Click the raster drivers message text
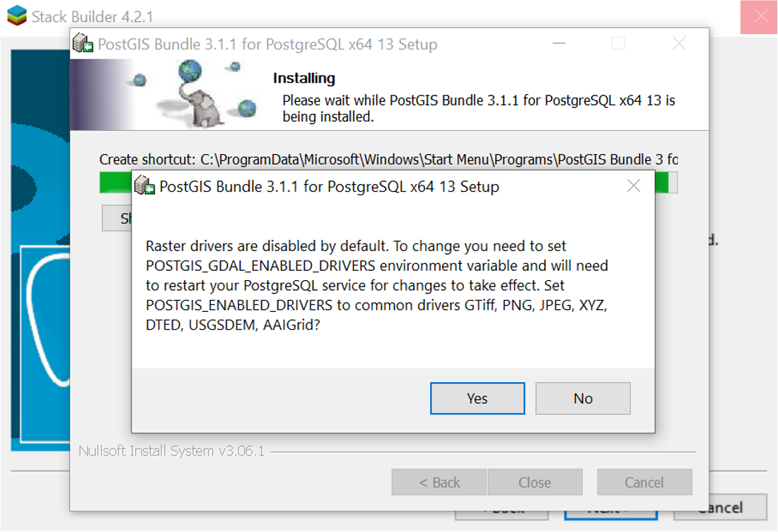 click(x=377, y=286)
